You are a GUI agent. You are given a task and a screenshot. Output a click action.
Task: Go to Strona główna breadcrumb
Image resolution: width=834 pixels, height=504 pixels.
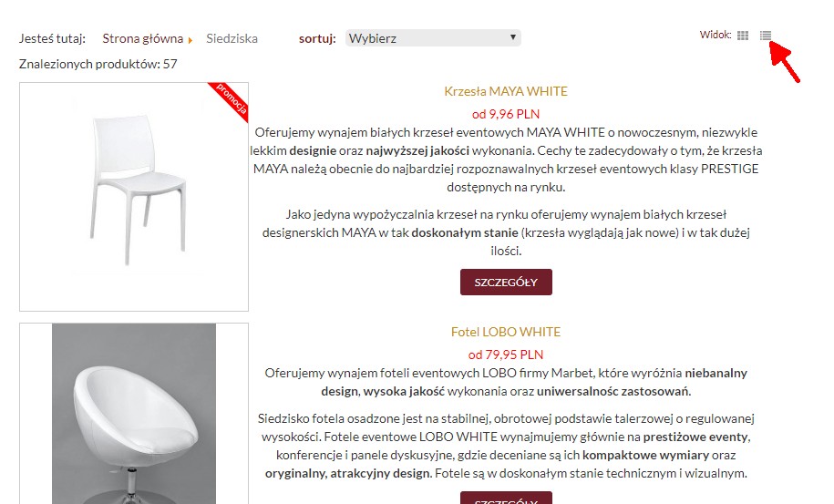(142, 39)
